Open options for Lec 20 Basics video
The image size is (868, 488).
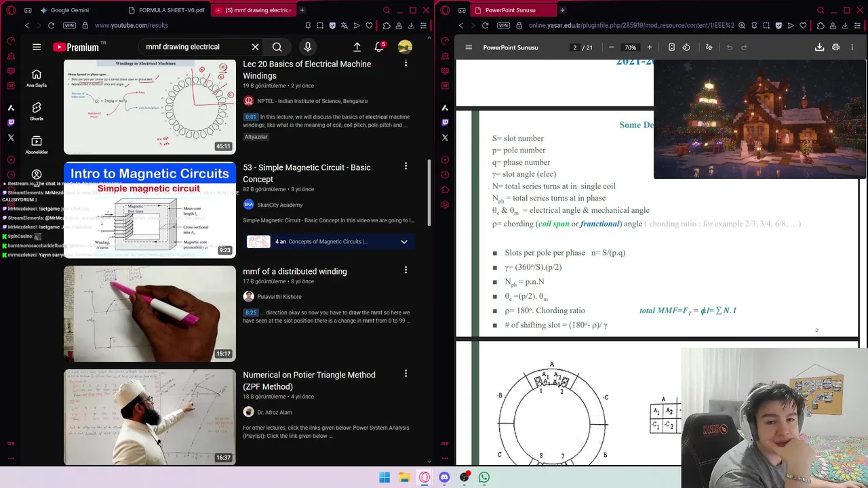pyautogui.click(x=406, y=63)
